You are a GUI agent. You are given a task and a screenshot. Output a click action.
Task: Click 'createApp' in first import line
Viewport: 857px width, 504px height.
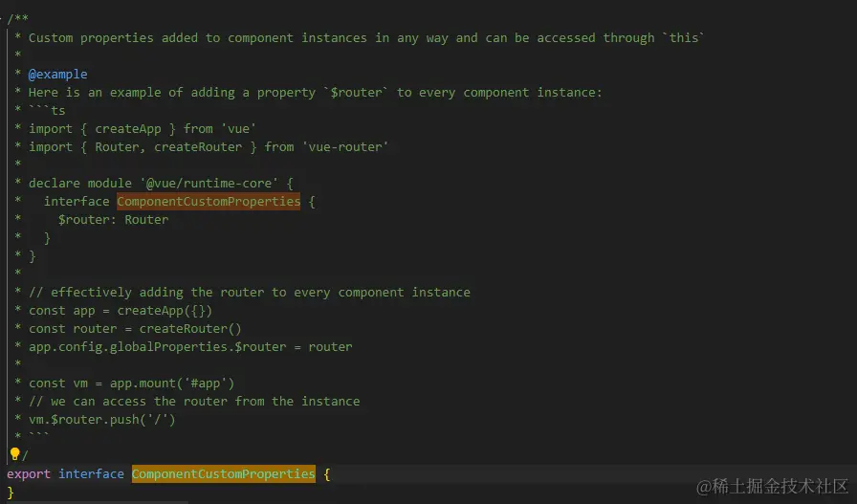[128, 129]
